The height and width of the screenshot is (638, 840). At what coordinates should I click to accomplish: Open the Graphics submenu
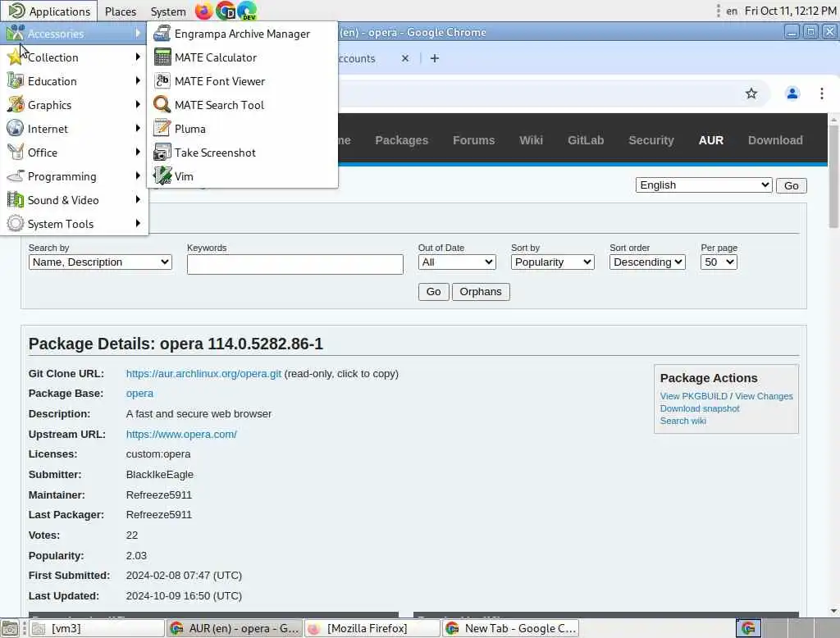point(75,105)
